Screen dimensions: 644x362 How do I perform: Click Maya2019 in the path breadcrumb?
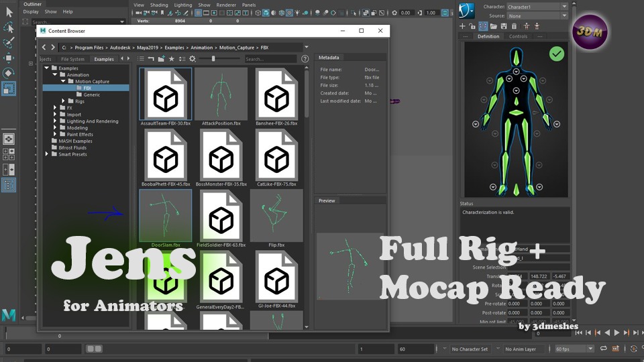coord(148,48)
